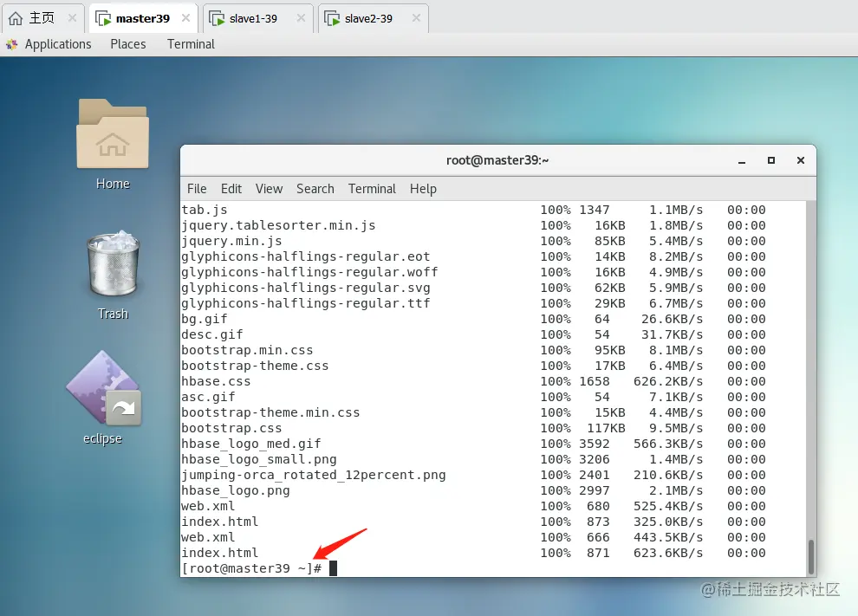Image resolution: width=858 pixels, height=616 pixels.
Task: Click the 626.2KB/s transfer speed value
Action: coord(668,381)
